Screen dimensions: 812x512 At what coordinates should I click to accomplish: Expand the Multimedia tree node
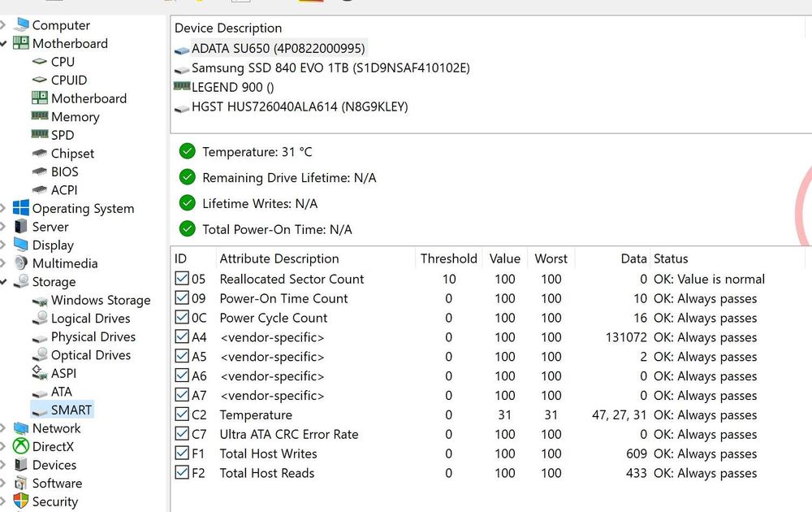2,263
